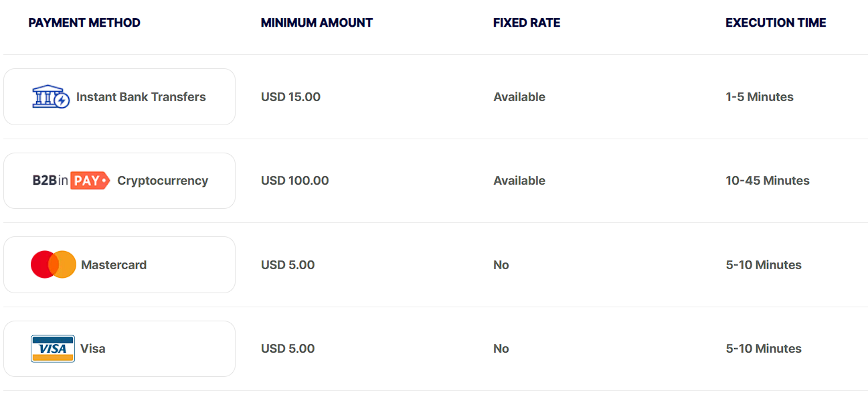Click the Fixed Rate column header
The image size is (868, 405).
tap(527, 23)
